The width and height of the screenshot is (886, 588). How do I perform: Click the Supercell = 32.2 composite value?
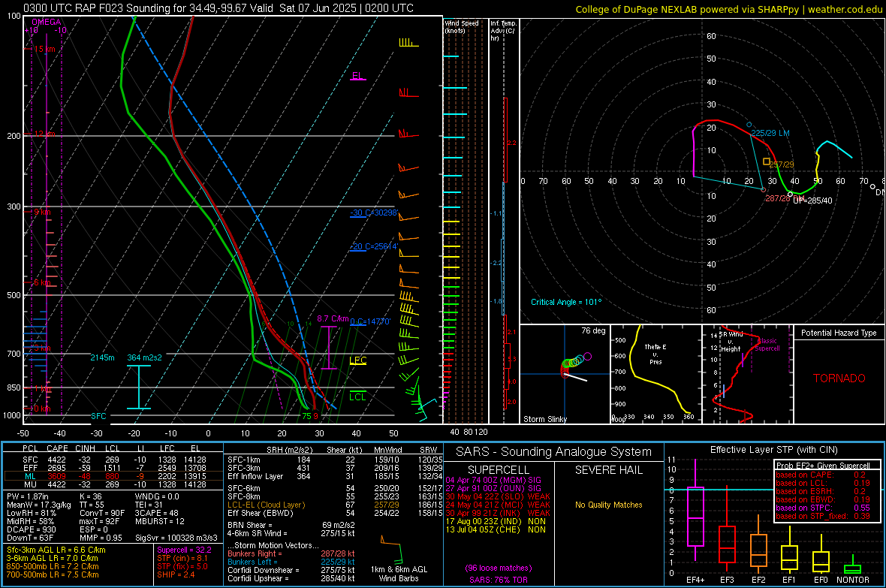tap(184, 550)
